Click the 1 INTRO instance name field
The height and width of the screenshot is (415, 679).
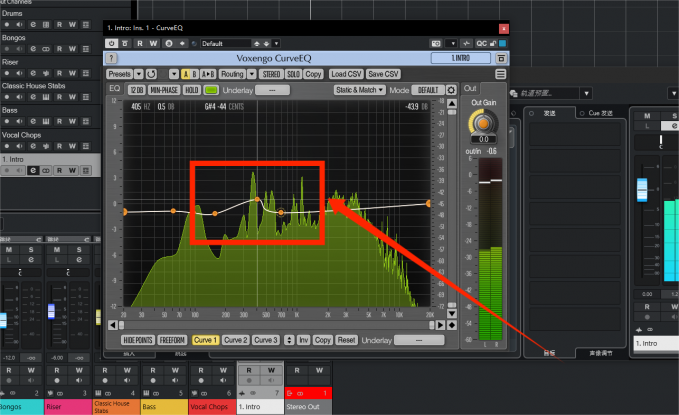point(461,58)
